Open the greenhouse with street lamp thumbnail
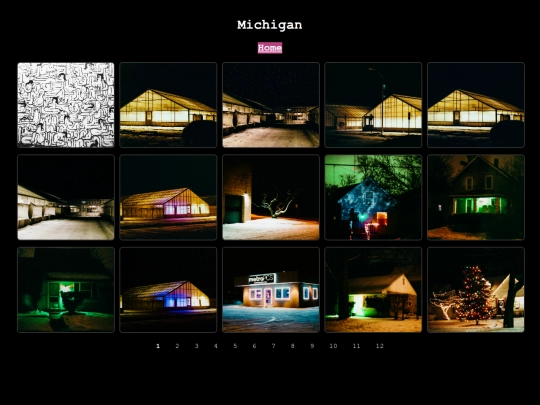Image resolution: width=540 pixels, height=405 pixels. pos(373,105)
